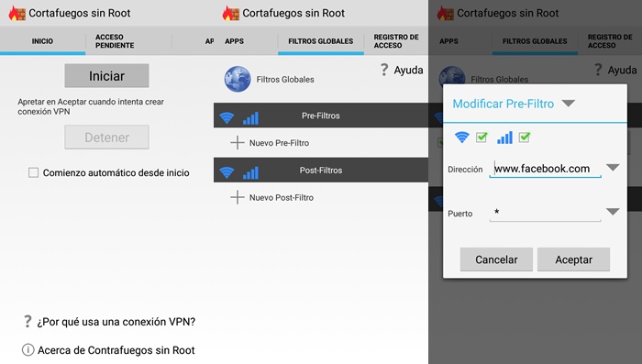Viewport: 642px width, 364px height.
Task: Add a Nuevo Post-Filtro entry
Action: [x=282, y=197]
